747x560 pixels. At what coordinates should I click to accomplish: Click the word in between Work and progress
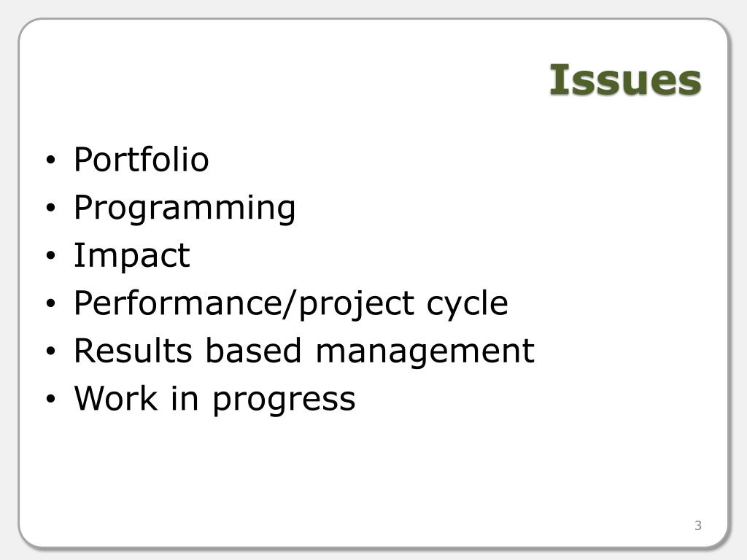[x=185, y=398]
